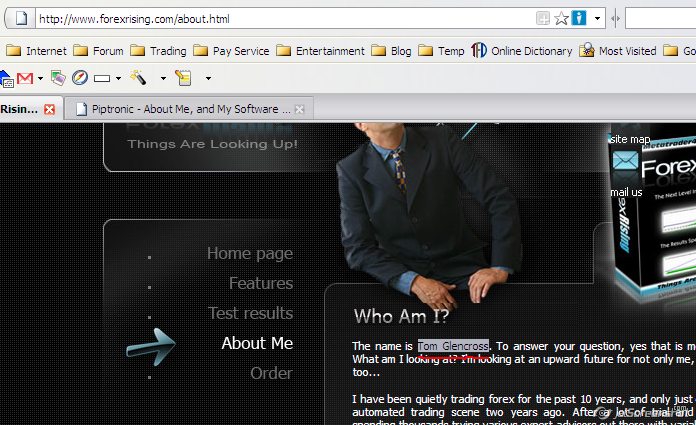The image size is (696, 425).
Task: Expand dropdown next to the rectangle button
Action: [x=118, y=79]
